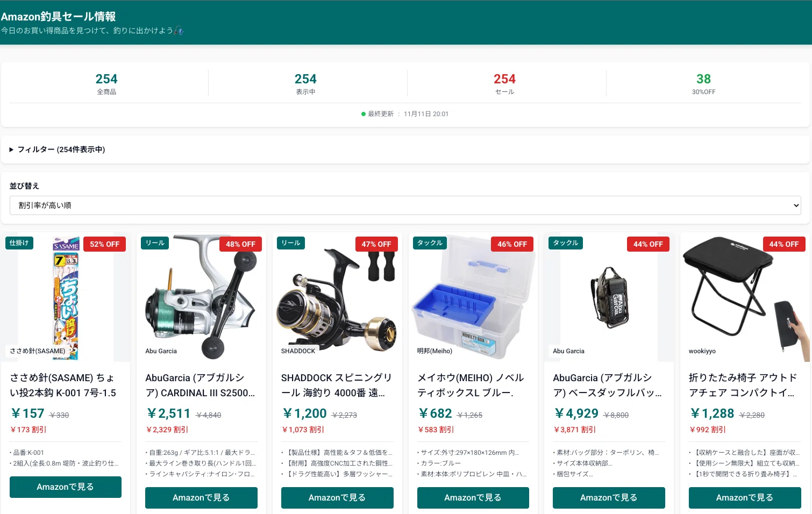Viewport: 812px width, 514px height.
Task: Click the ￥2,329 割引 text
Action: pos(167,430)
